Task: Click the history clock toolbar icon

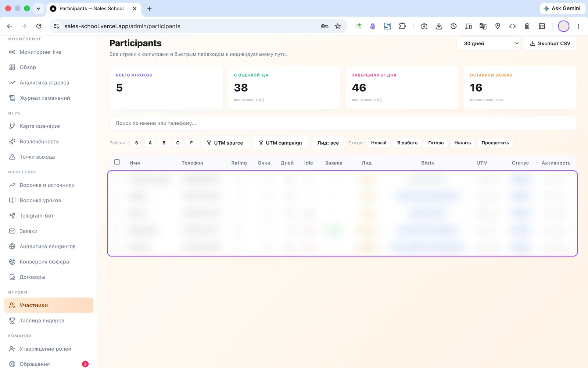Action: point(453,26)
